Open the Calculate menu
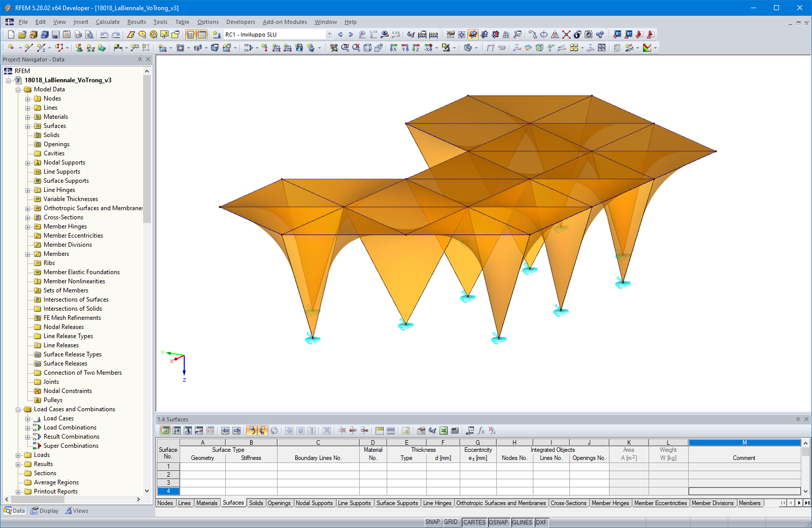 [108, 22]
